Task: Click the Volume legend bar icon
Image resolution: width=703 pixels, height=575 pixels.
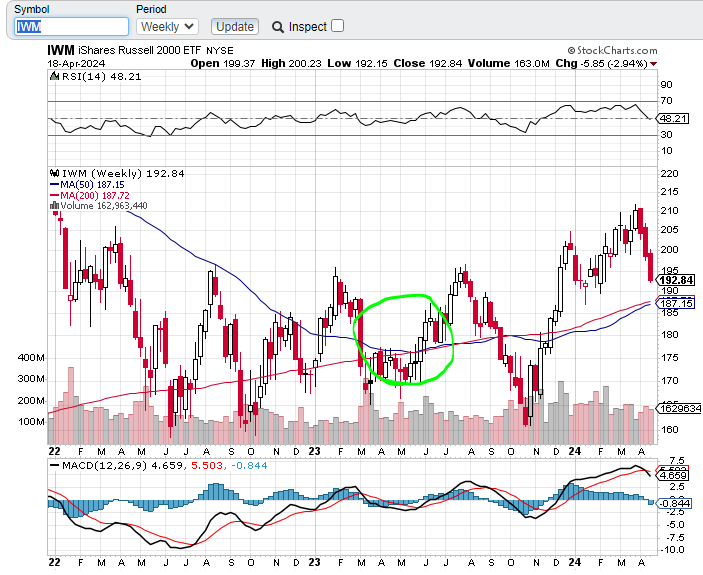Action: point(55,206)
